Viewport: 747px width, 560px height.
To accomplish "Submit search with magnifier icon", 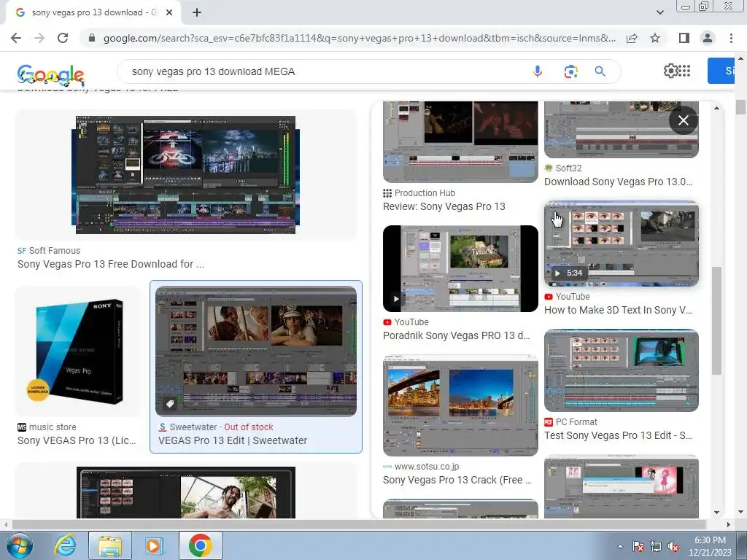I will 600,71.
